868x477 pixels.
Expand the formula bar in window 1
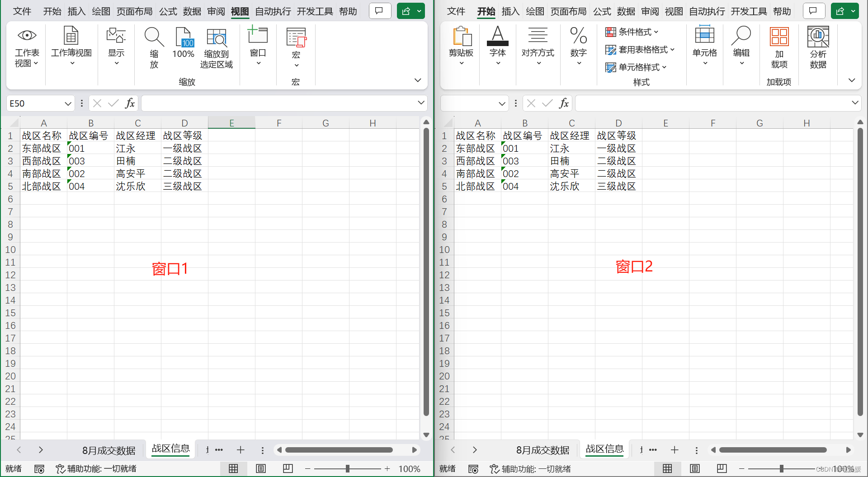tap(421, 103)
